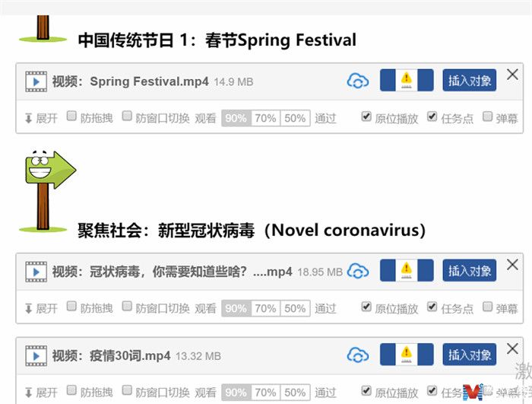Click 插入对象 button for 疫情30词.mp4
Screen dimensions: 532x404
pyautogui.click(x=469, y=355)
